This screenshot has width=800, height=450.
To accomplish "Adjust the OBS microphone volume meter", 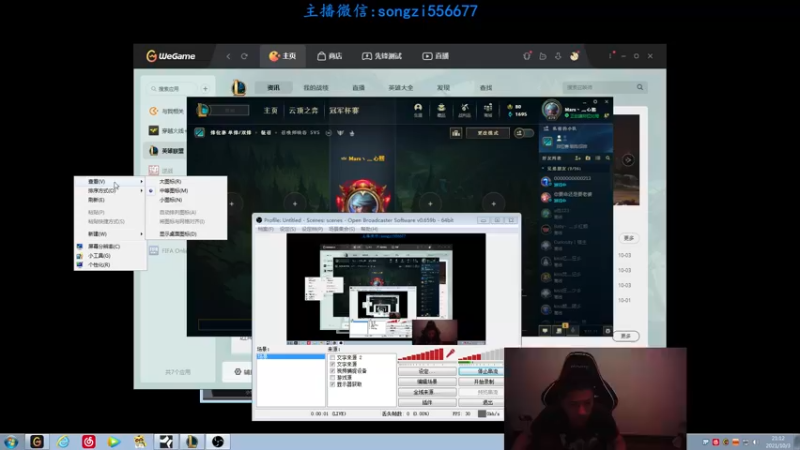I will [x=421, y=354].
